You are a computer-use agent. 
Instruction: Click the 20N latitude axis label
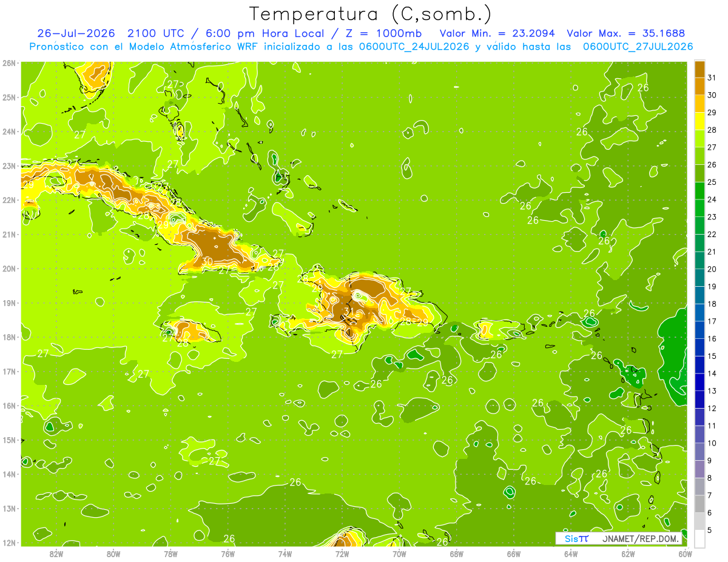[x=9, y=269]
